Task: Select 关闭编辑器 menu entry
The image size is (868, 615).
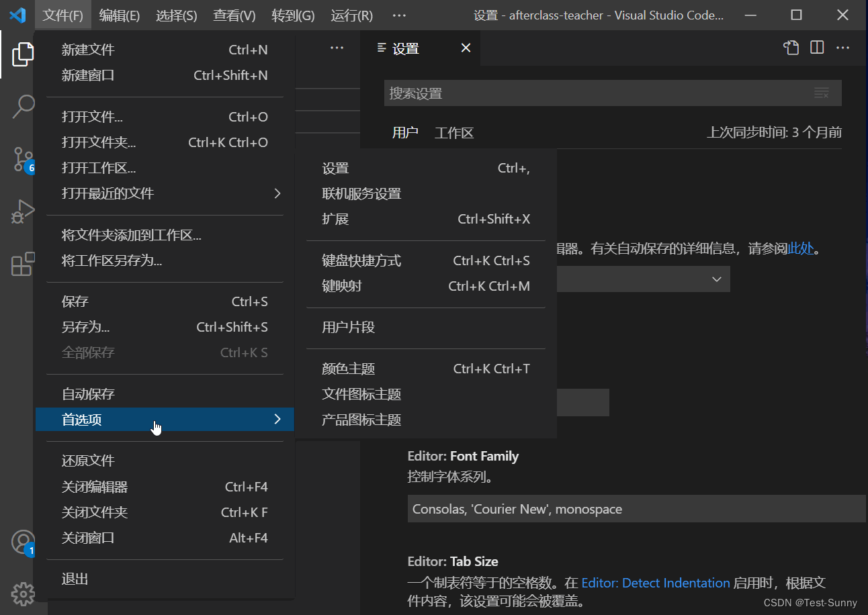Action: [x=165, y=487]
